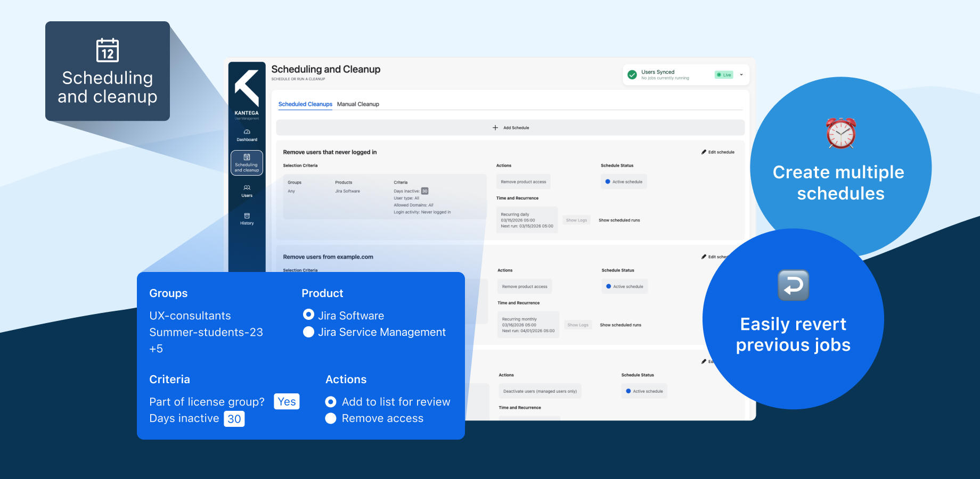980x479 pixels.
Task: Select the Jira Software radio button
Action: point(308,315)
